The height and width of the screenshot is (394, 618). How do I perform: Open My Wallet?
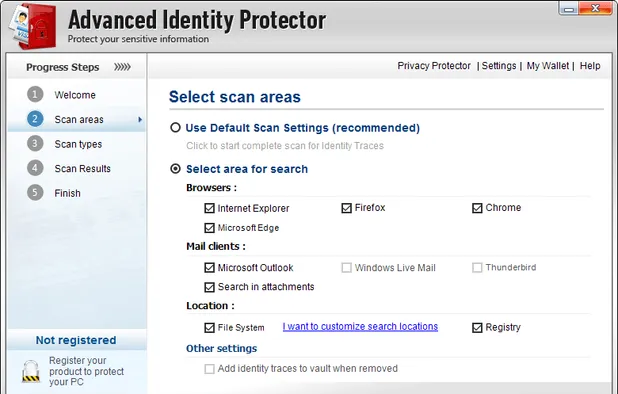547,66
